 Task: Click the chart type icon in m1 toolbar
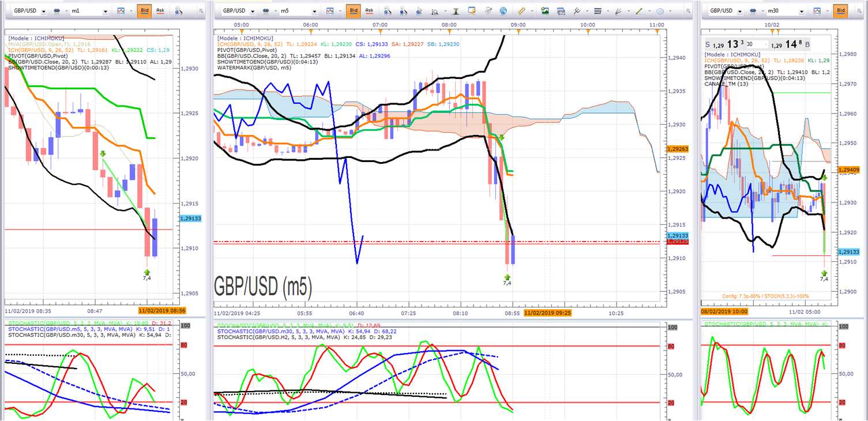pos(121,11)
